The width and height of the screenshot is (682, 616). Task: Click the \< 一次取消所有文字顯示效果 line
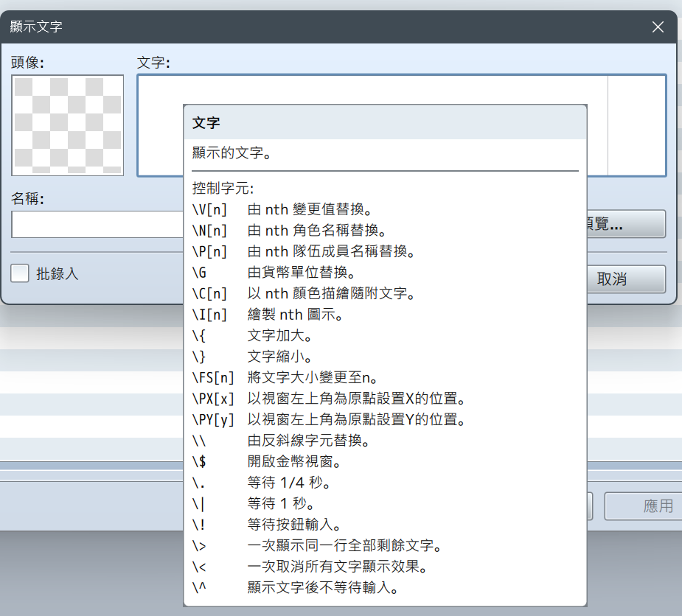click(310, 567)
